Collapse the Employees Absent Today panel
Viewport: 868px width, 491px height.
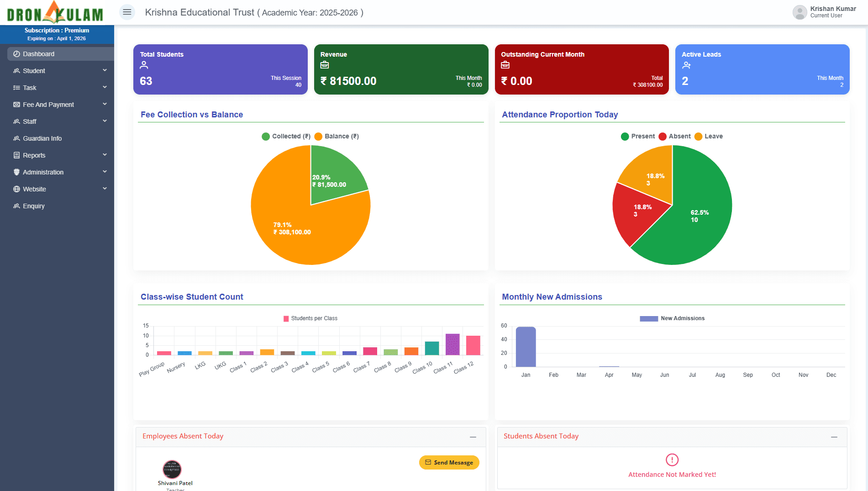click(473, 437)
